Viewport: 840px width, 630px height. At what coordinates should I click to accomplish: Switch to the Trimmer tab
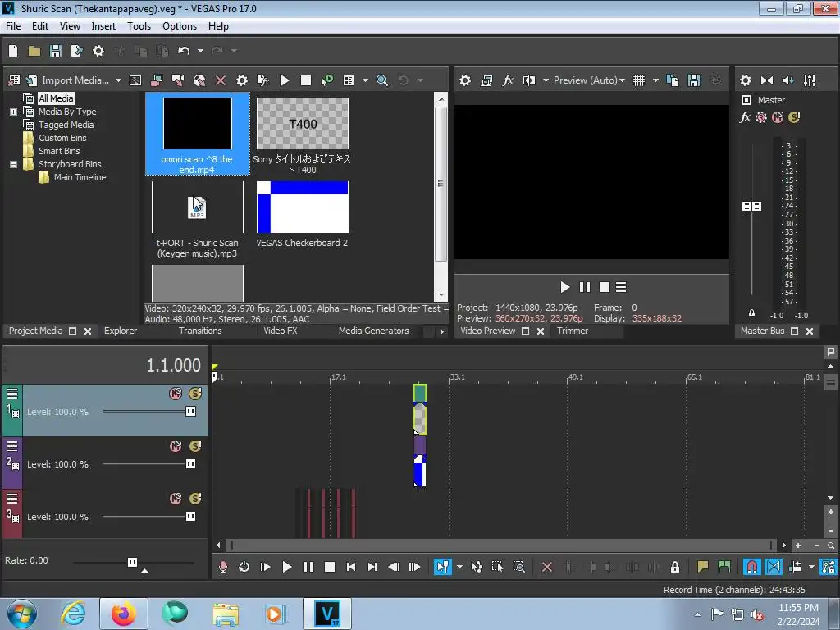click(572, 331)
